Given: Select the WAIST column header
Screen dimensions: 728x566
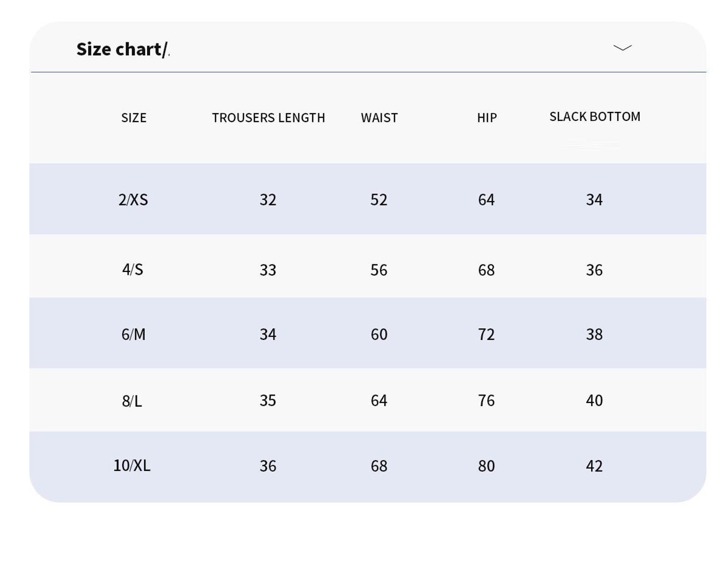Looking at the screenshot, I should (379, 118).
